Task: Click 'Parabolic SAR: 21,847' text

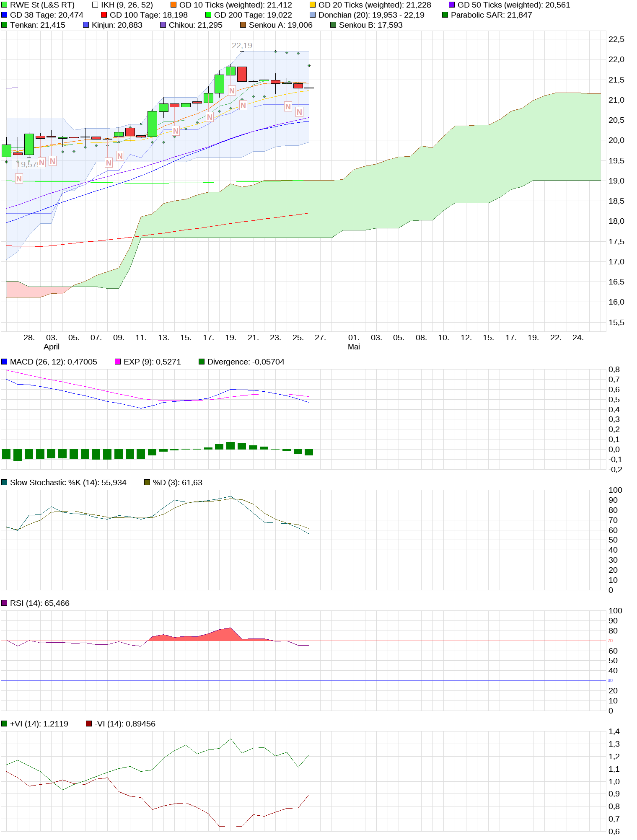Action: click(492, 15)
